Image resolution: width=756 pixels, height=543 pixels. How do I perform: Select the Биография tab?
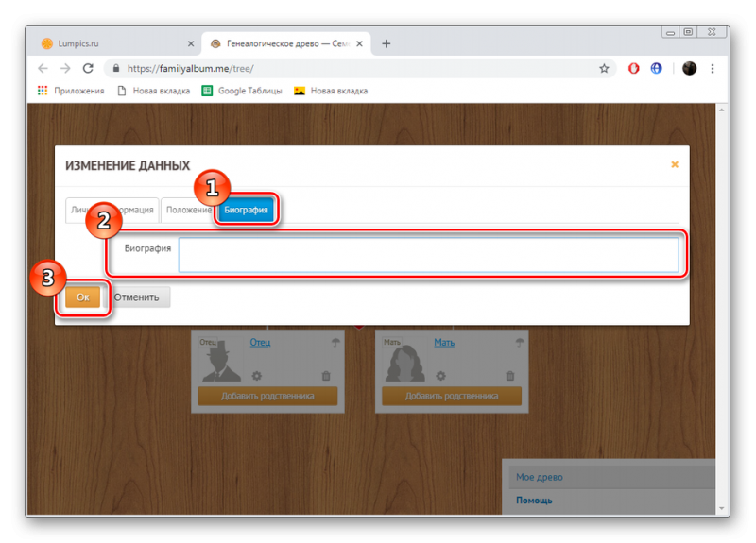246,210
